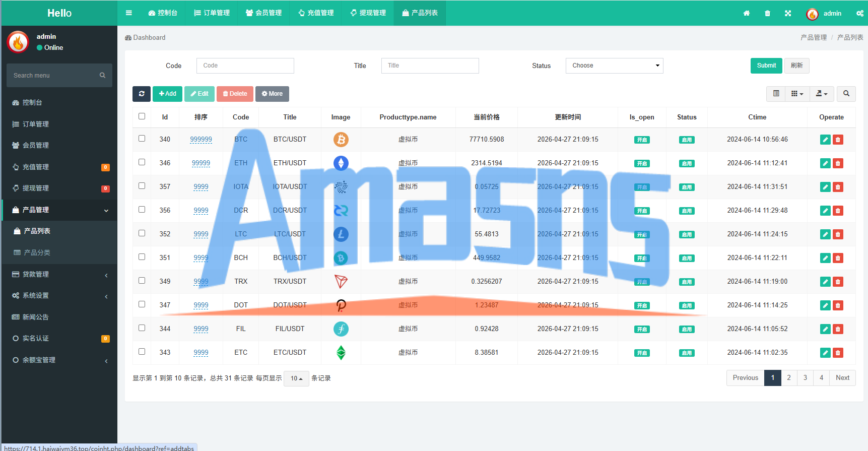The image size is (868, 451).
Task: Click the Add button
Action: pos(167,94)
